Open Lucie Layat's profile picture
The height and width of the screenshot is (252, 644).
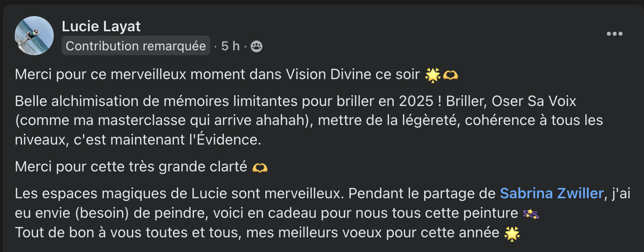pos(34,36)
